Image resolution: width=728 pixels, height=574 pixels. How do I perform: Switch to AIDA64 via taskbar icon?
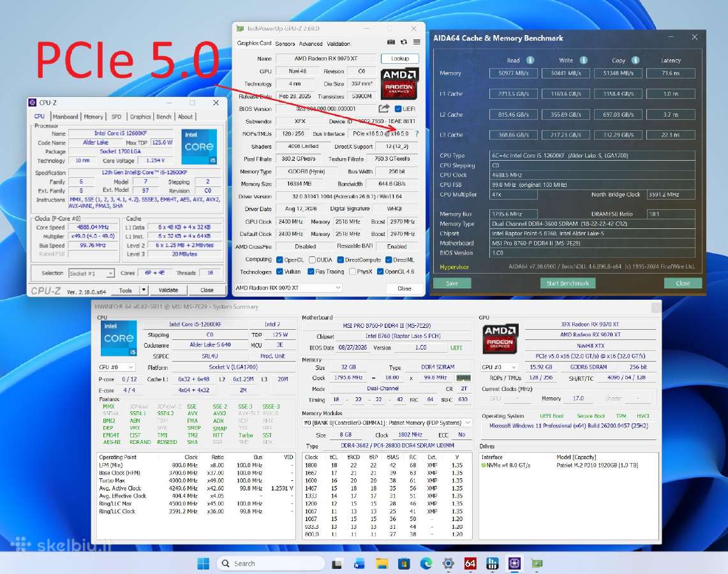[x=470, y=563]
